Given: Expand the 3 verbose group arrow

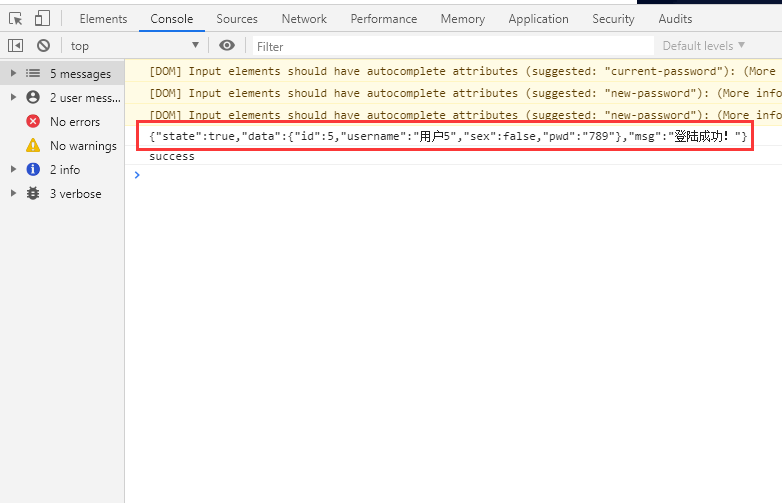Looking at the screenshot, I should click(13, 193).
